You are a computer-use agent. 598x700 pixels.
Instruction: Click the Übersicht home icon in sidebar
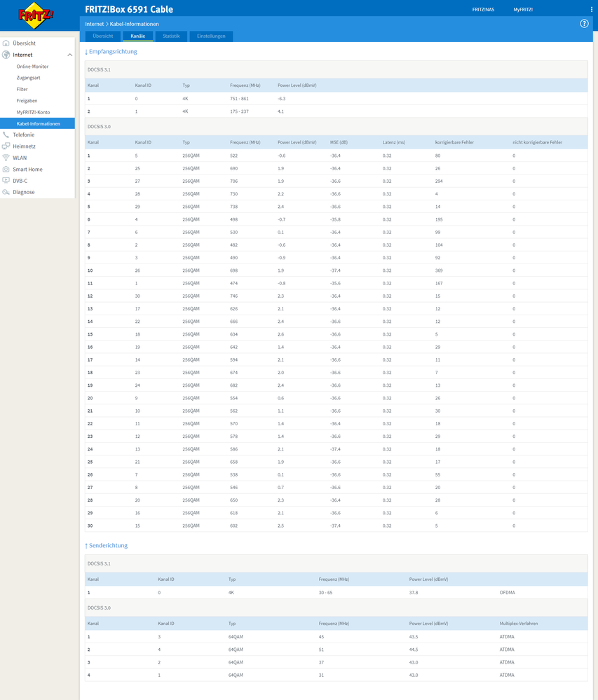coord(6,43)
